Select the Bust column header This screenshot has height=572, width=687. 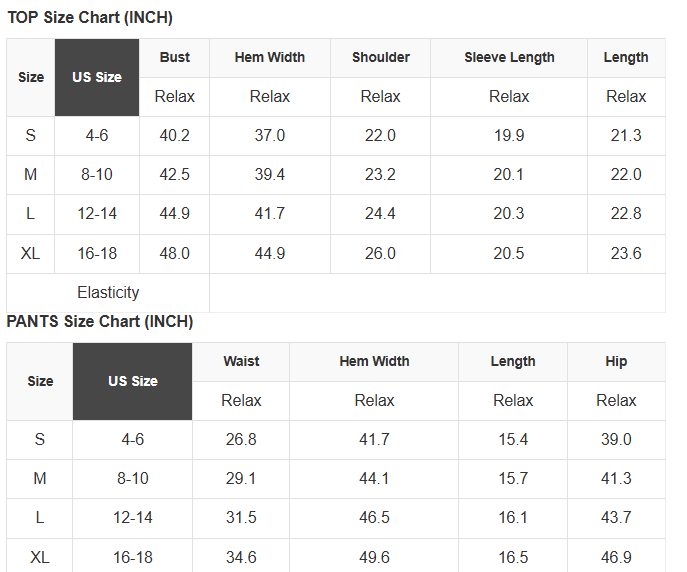coord(174,57)
